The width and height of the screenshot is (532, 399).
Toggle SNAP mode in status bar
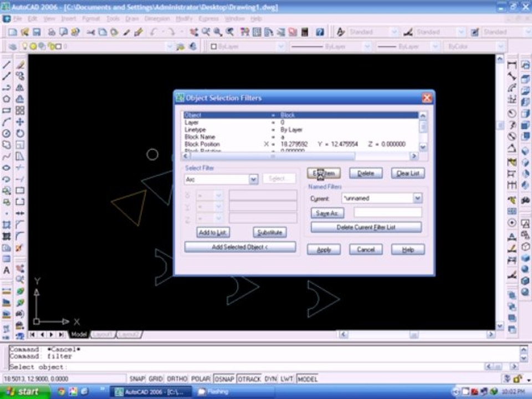[137, 378]
